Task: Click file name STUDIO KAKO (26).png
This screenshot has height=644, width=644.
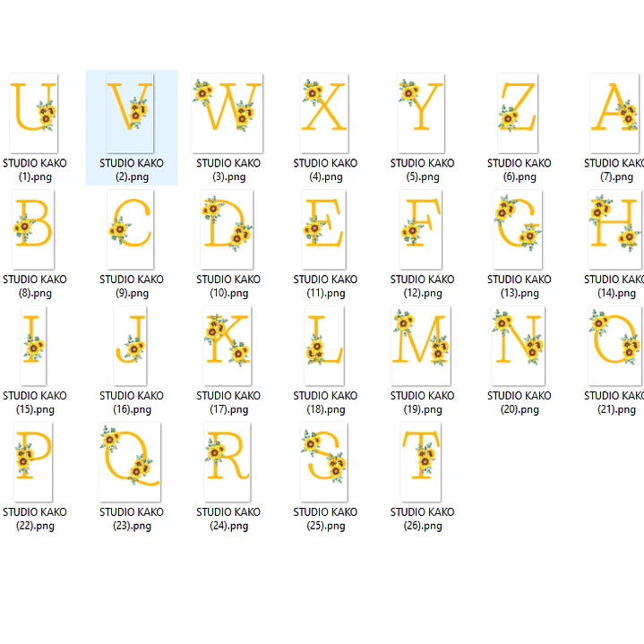Action: coord(423,519)
